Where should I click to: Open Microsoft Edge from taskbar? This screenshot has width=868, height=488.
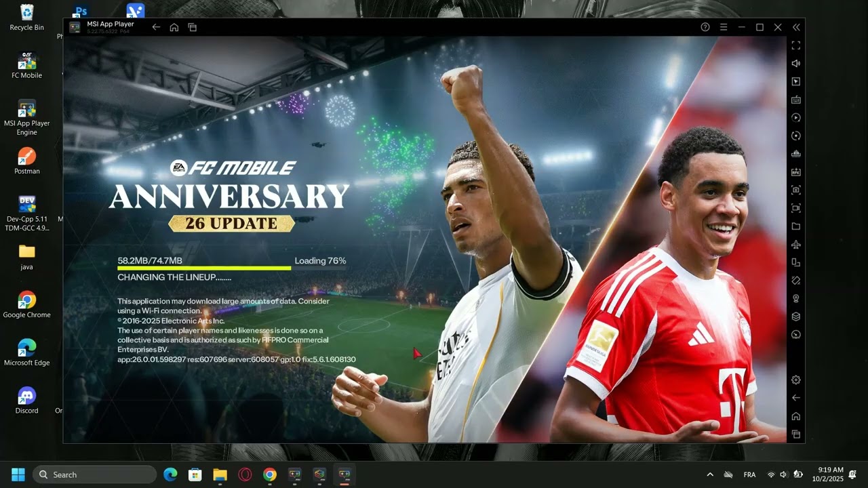pyautogui.click(x=170, y=474)
